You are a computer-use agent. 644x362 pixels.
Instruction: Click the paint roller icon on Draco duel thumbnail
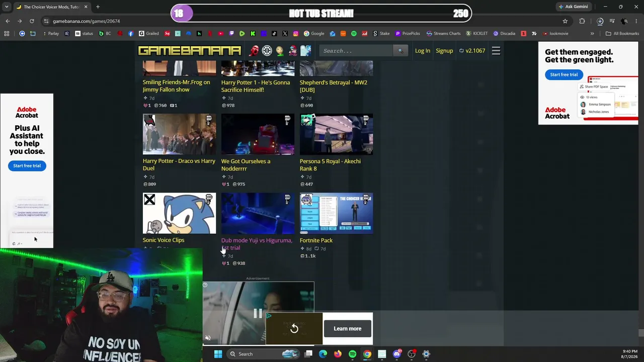pos(209,120)
